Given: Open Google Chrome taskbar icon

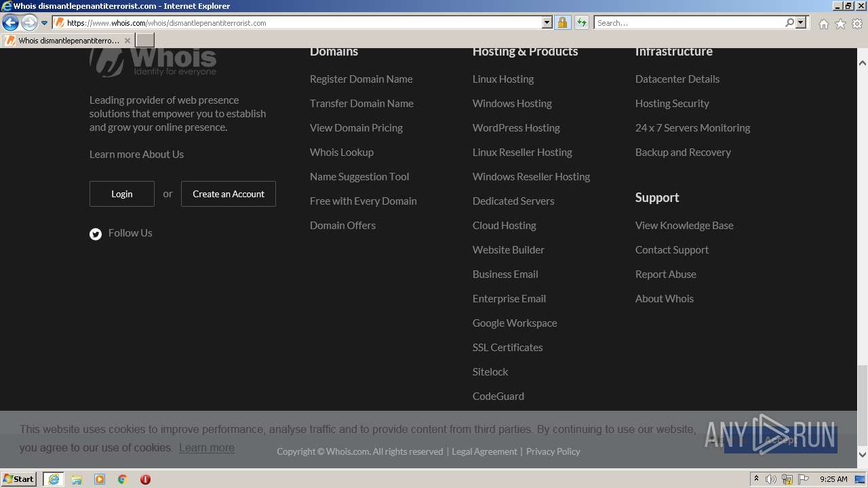Looking at the screenshot, I should tap(123, 479).
